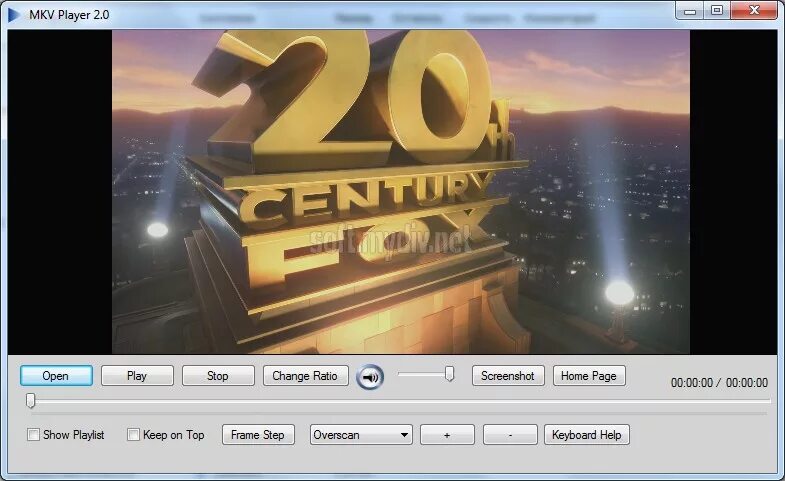Image resolution: width=785 pixels, height=481 pixels.
Task: Open the Keyboard Help button
Action: (x=587, y=434)
